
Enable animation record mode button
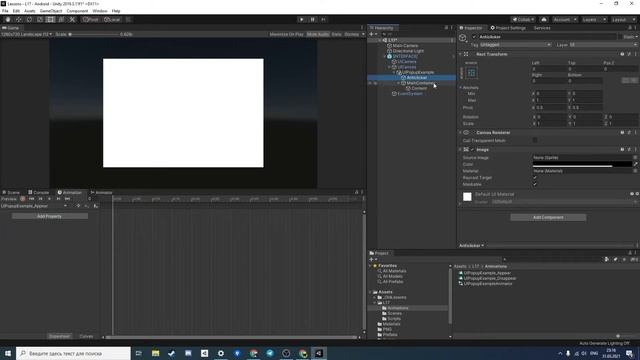pyautogui.click(x=23, y=199)
